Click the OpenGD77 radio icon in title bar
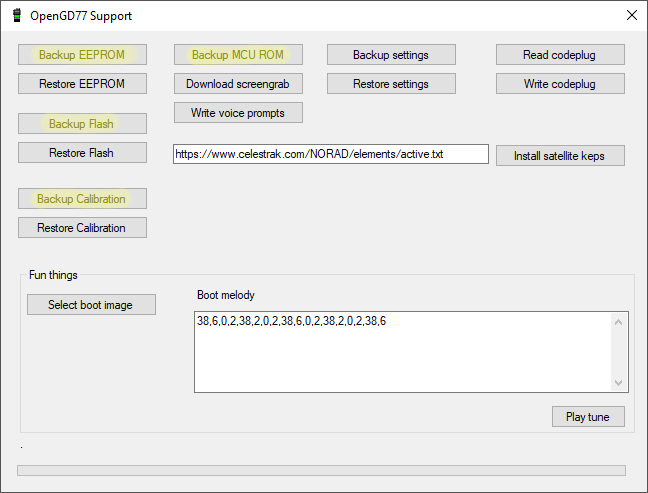Screen dimensions: 648x493 click(x=17, y=16)
